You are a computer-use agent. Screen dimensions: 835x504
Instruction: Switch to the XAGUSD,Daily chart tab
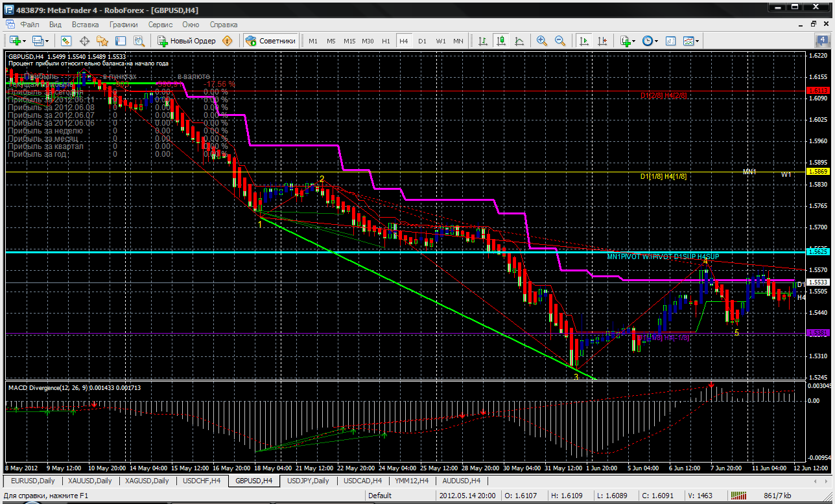[147, 481]
